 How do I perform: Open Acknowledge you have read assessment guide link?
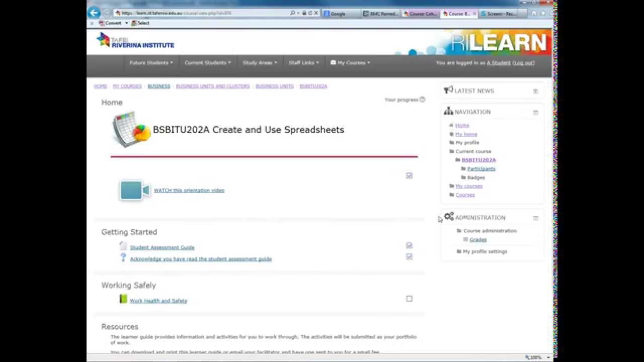pos(201,259)
